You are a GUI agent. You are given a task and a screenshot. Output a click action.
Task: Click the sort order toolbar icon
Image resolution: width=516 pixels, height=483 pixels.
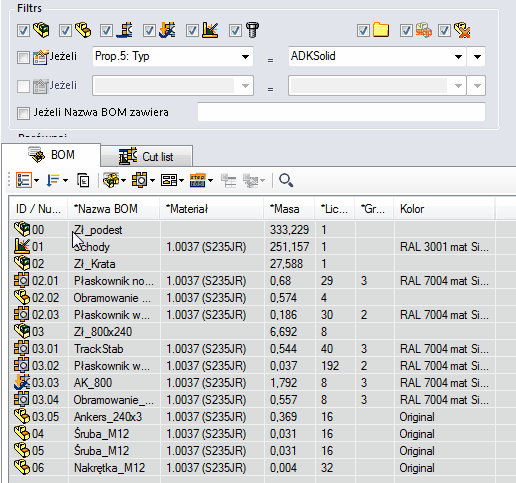(x=57, y=180)
